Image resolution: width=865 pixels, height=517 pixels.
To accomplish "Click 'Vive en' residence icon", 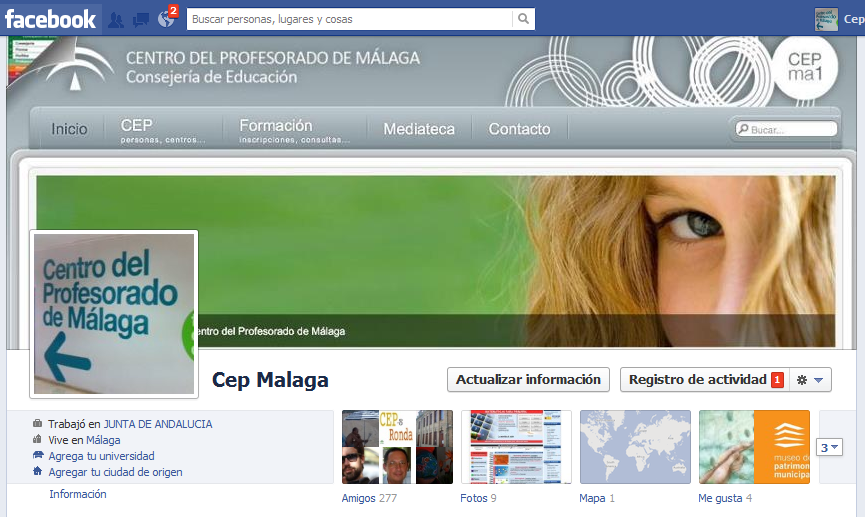I will 38,439.
